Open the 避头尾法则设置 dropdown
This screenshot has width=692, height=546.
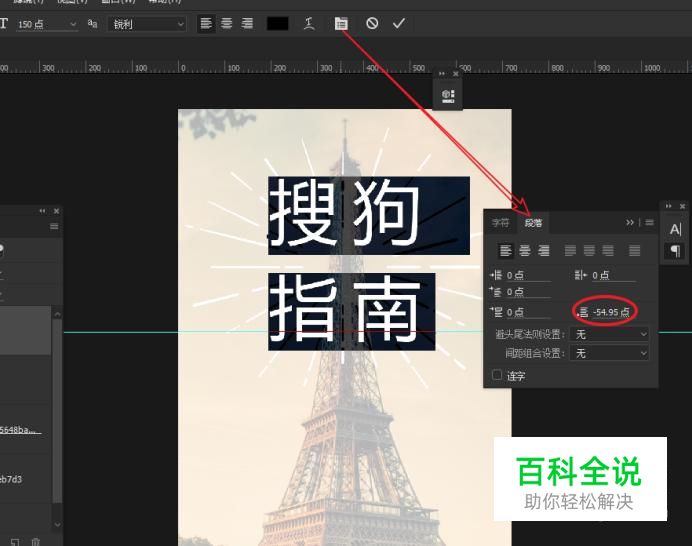[609, 335]
